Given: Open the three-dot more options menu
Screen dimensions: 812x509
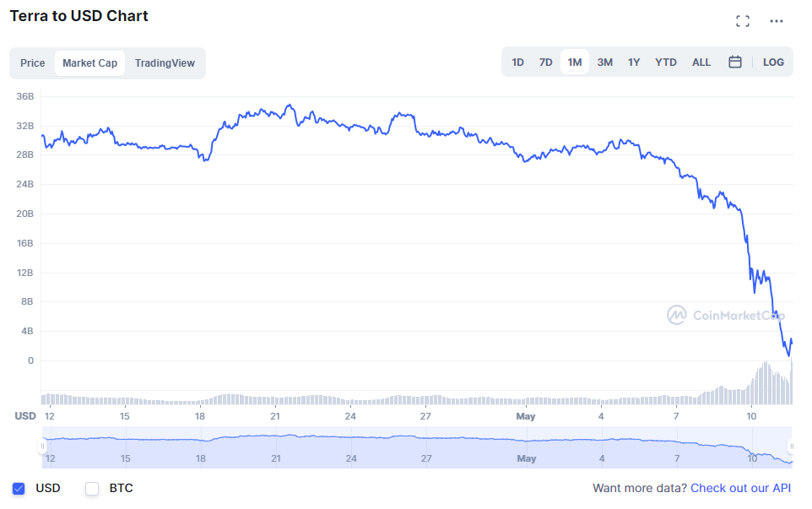Looking at the screenshot, I should pyautogui.click(x=777, y=21).
